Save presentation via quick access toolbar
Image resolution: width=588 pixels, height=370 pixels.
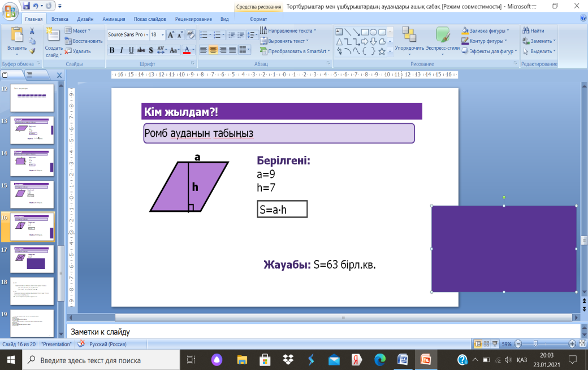26,6
